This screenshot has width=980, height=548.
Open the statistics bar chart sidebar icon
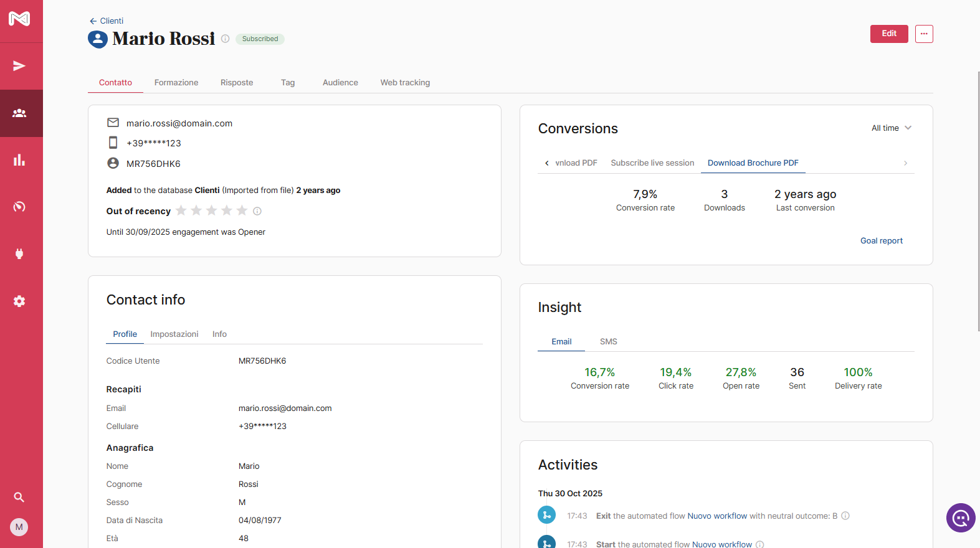[x=19, y=160]
